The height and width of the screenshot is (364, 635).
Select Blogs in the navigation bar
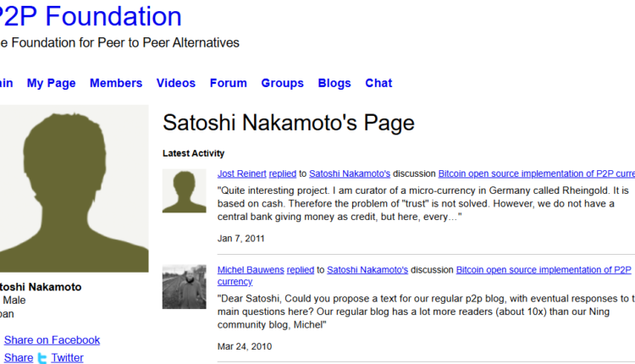coord(334,83)
